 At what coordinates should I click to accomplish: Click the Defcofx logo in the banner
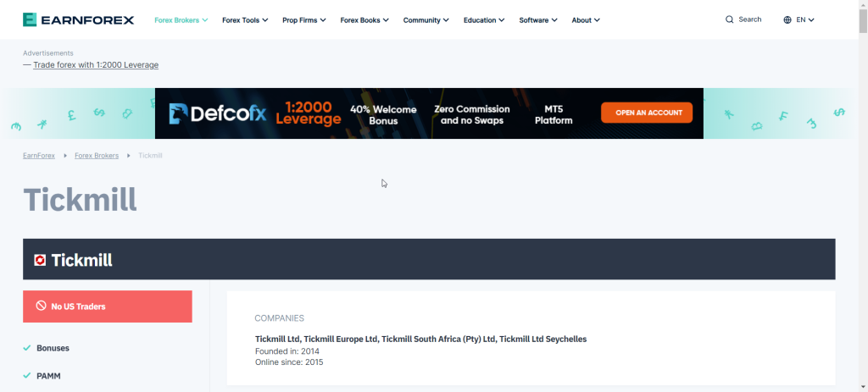click(218, 113)
